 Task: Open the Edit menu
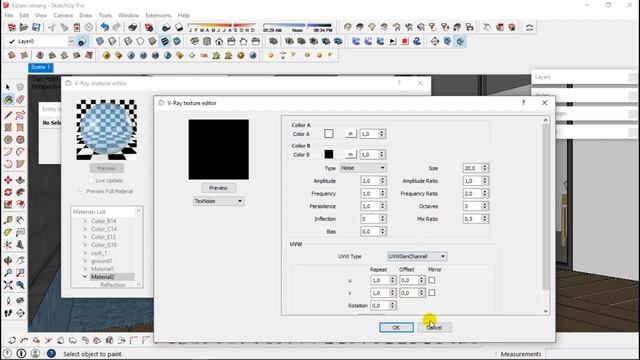pos(24,15)
